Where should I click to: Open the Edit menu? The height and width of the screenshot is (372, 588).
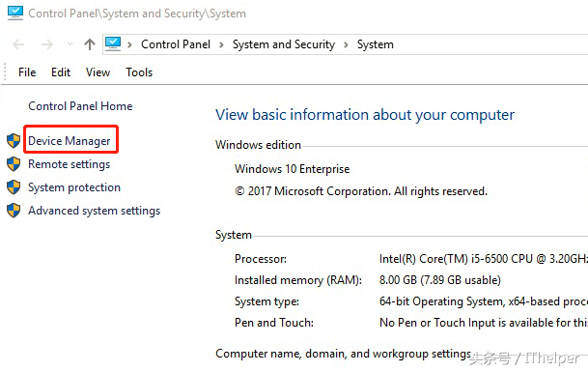61,72
